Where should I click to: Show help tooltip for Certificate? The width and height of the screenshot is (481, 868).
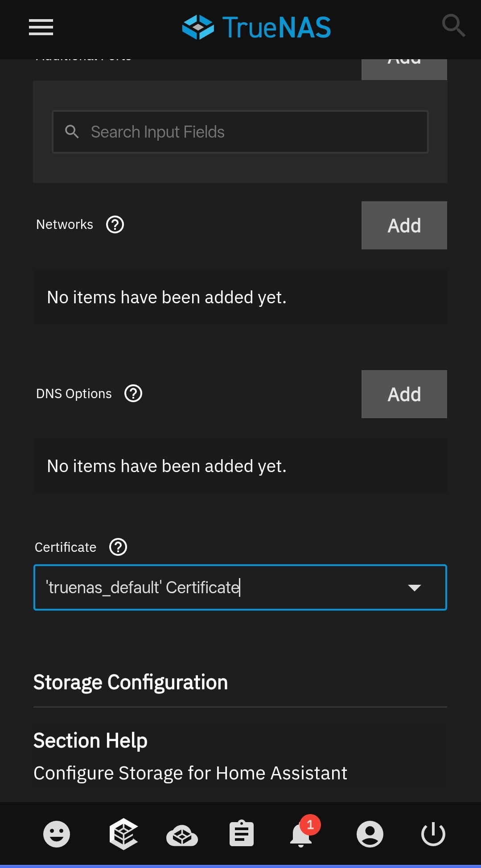point(118,547)
